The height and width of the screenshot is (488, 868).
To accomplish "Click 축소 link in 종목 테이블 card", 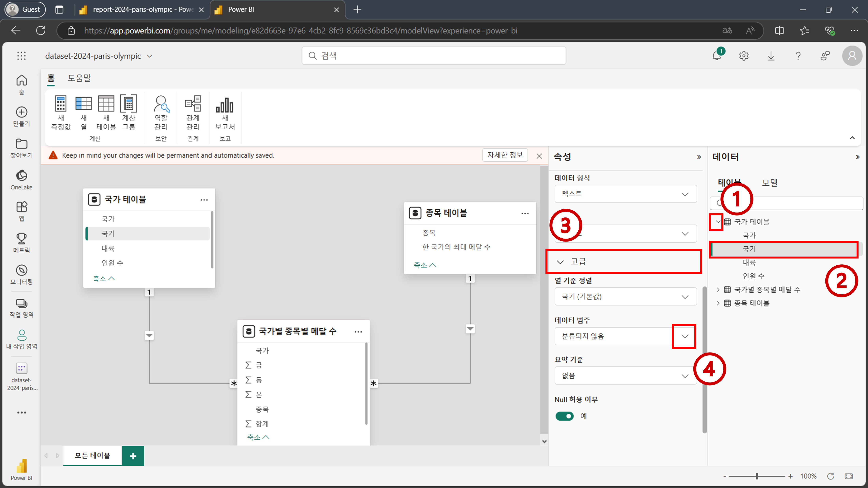I will click(x=425, y=265).
